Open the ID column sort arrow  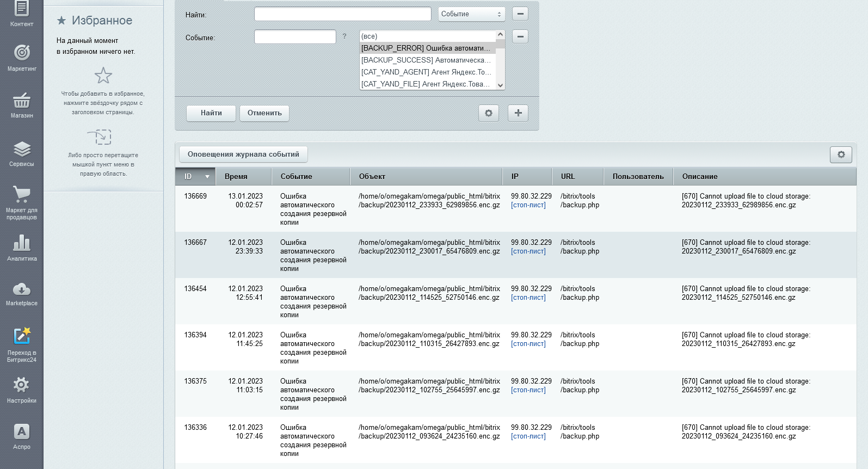[x=207, y=177]
